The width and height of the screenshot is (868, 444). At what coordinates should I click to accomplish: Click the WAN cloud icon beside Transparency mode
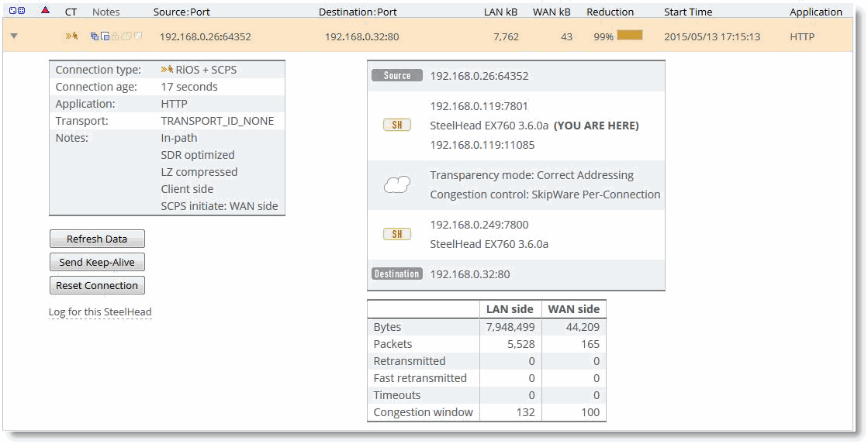pos(396,185)
